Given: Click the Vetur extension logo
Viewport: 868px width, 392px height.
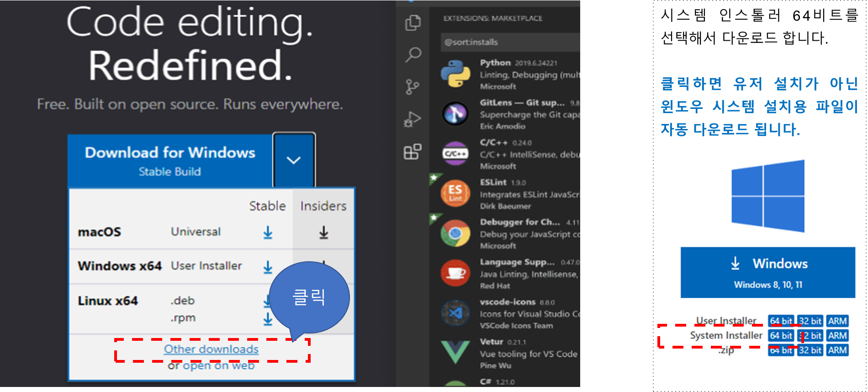Looking at the screenshot, I should 455,352.
